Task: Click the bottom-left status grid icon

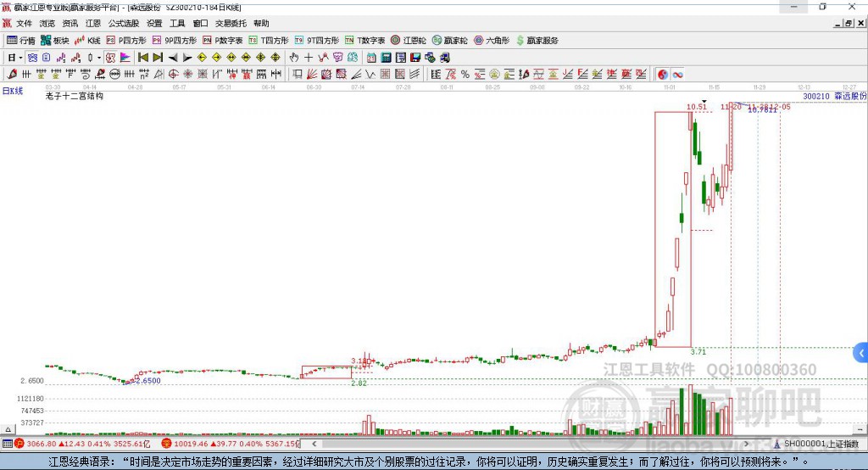Action: pos(7,444)
